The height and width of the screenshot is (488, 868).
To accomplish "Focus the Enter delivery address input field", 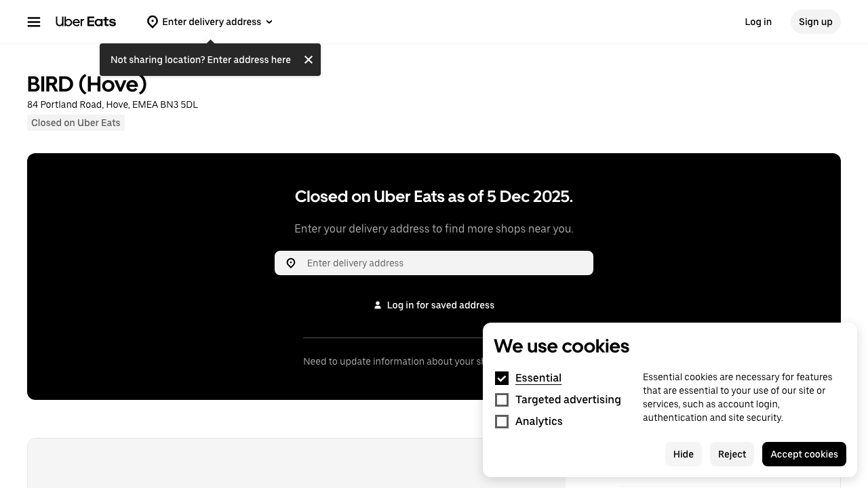I will [x=444, y=264].
